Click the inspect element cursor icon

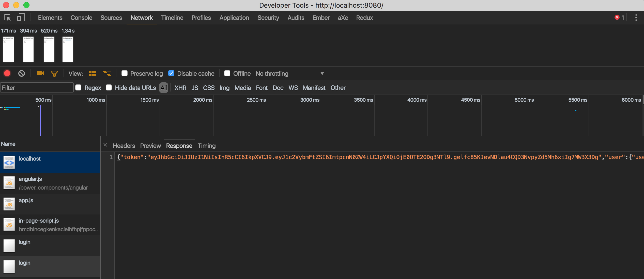click(7, 18)
